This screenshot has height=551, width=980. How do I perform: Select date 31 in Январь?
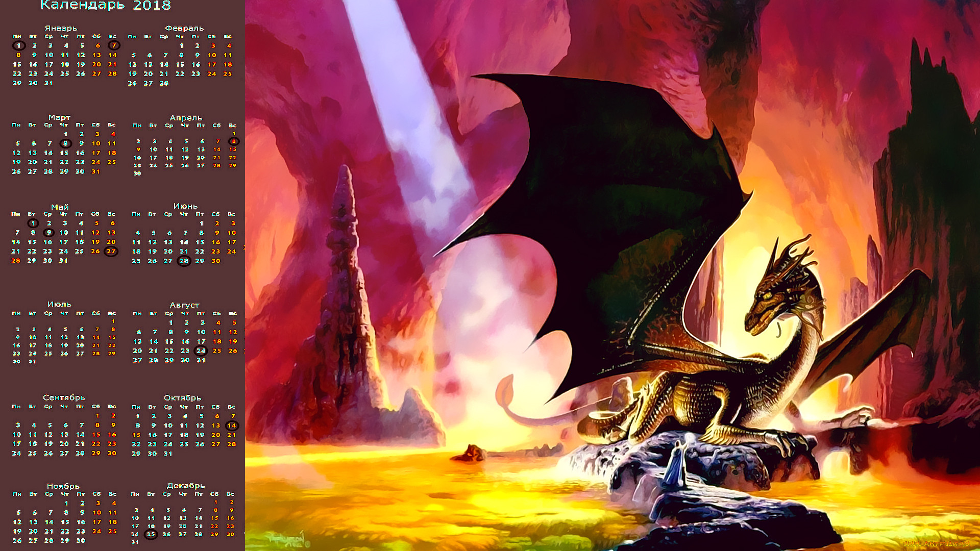click(48, 83)
